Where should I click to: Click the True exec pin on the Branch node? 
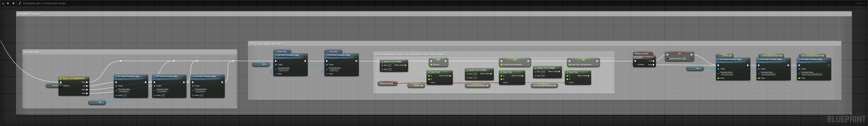tap(654, 61)
